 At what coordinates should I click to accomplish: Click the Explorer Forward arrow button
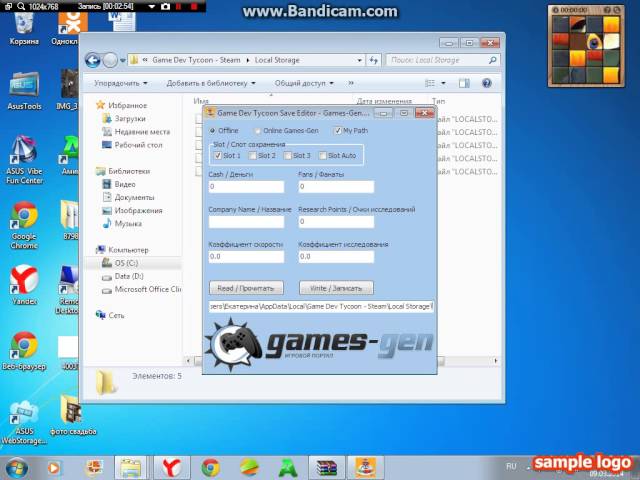pos(110,60)
